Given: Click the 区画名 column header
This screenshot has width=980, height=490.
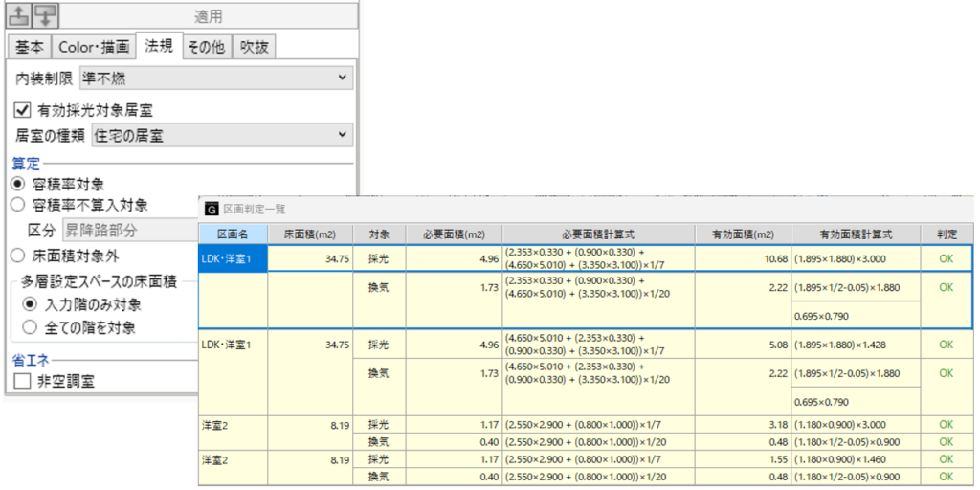Looking at the screenshot, I should [233, 234].
